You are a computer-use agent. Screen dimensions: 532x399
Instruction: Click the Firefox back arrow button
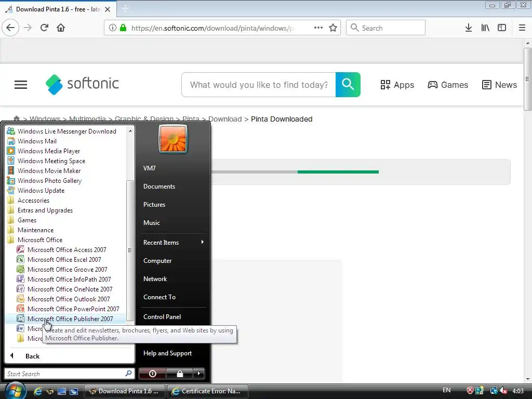[10, 28]
